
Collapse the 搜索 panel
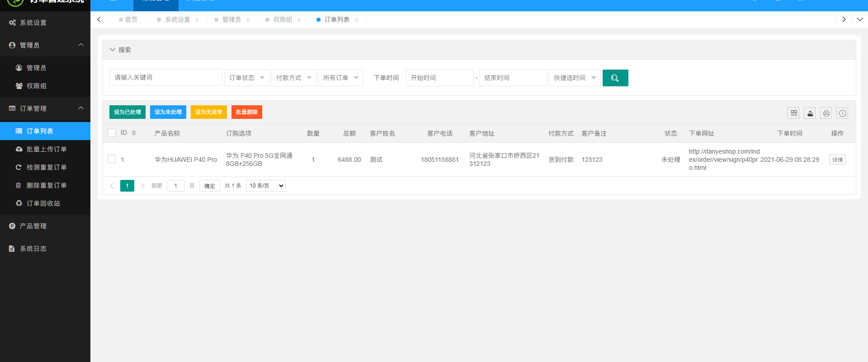[x=113, y=50]
